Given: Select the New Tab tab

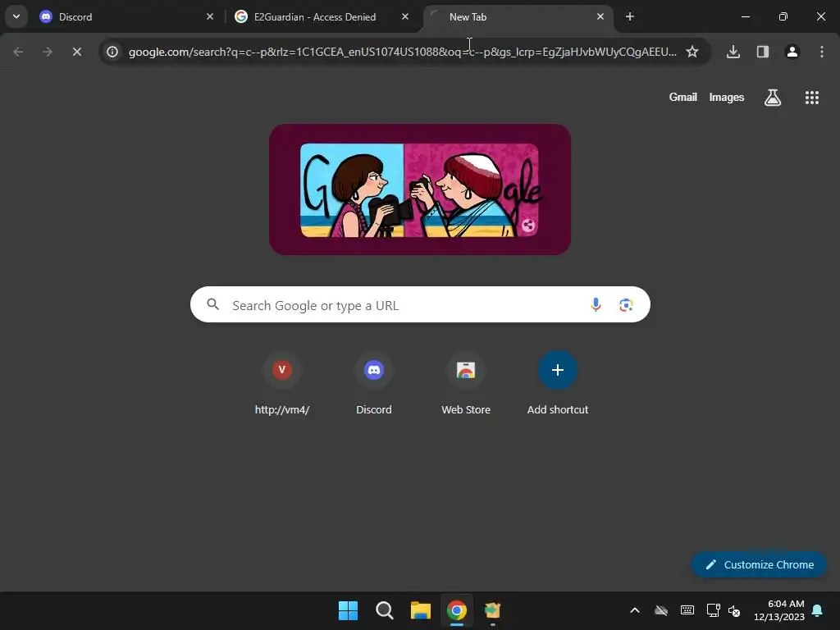Looking at the screenshot, I should click(518, 16).
